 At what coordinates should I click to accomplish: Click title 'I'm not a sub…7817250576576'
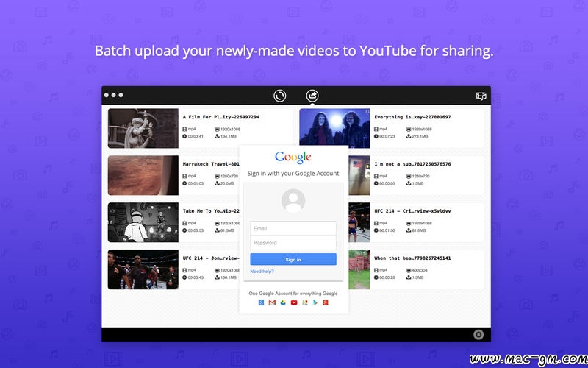pos(412,164)
